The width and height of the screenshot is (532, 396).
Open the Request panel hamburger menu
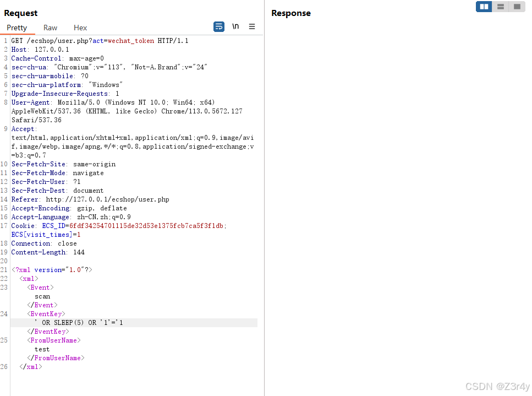pyautogui.click(x=252, y=26)
